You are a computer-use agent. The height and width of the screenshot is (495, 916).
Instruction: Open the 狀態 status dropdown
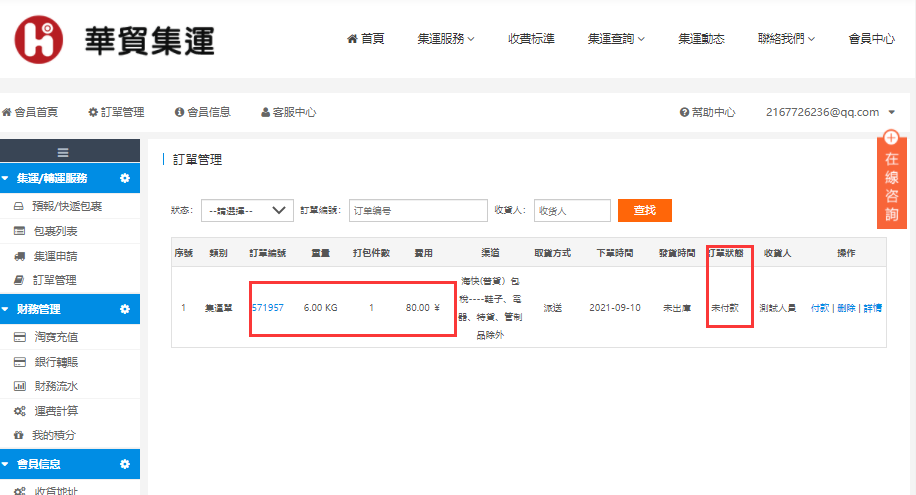pos(246,210)
